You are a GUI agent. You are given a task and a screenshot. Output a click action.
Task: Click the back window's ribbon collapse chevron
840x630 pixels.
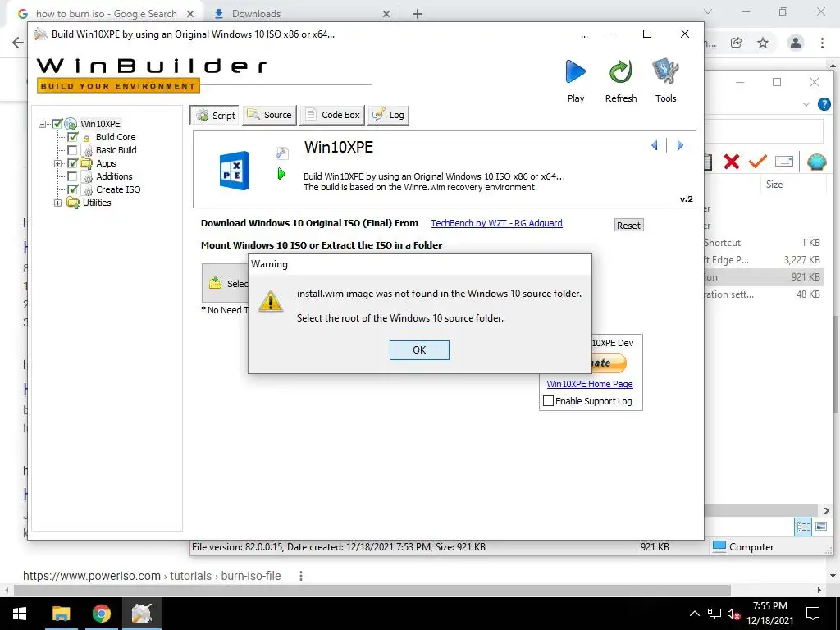806,104
